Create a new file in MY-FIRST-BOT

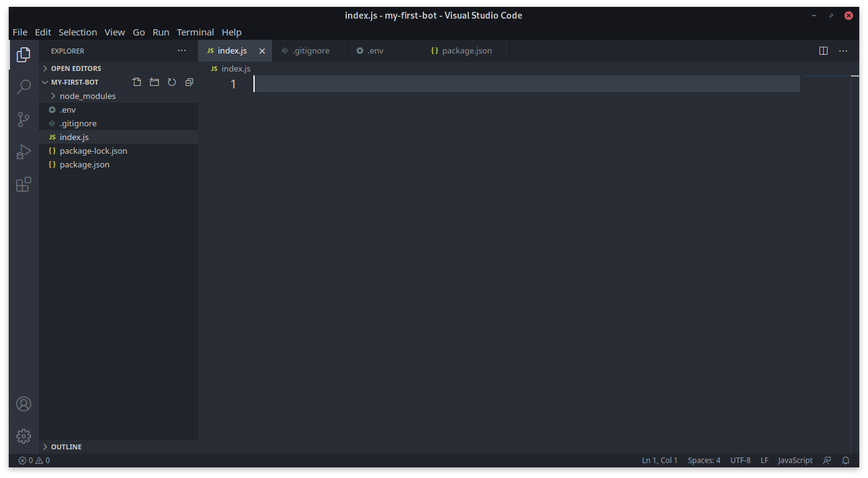(137, 82)
